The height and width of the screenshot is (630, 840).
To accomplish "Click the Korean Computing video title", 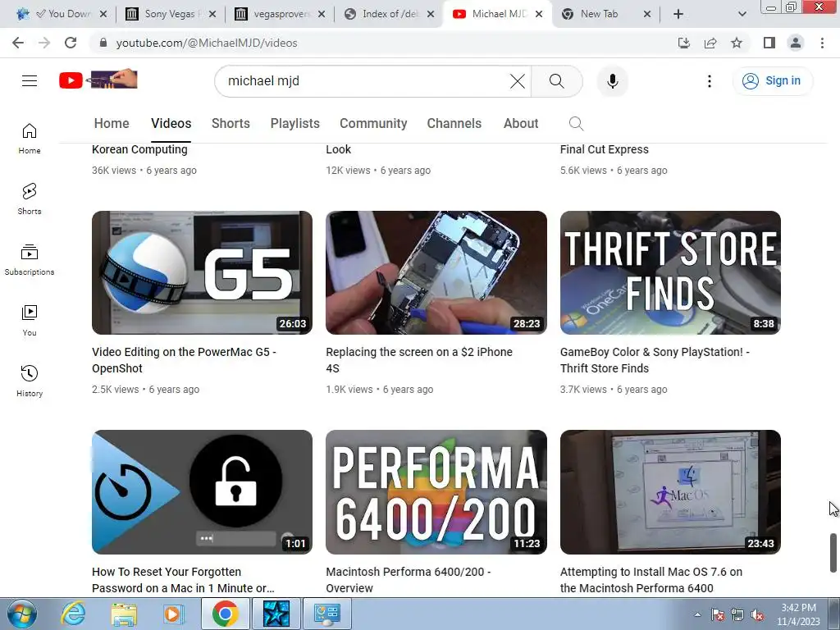I will tap(139, 149).
